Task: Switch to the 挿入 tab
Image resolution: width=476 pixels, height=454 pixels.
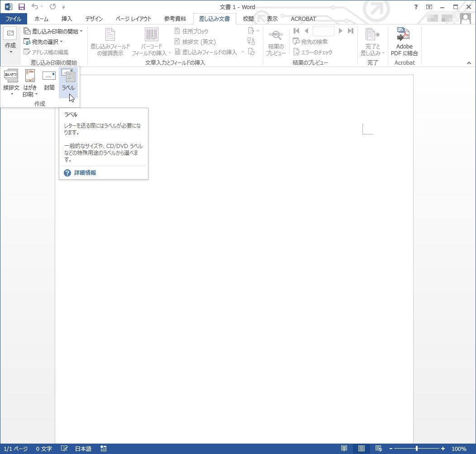Action: coord(67,19)
